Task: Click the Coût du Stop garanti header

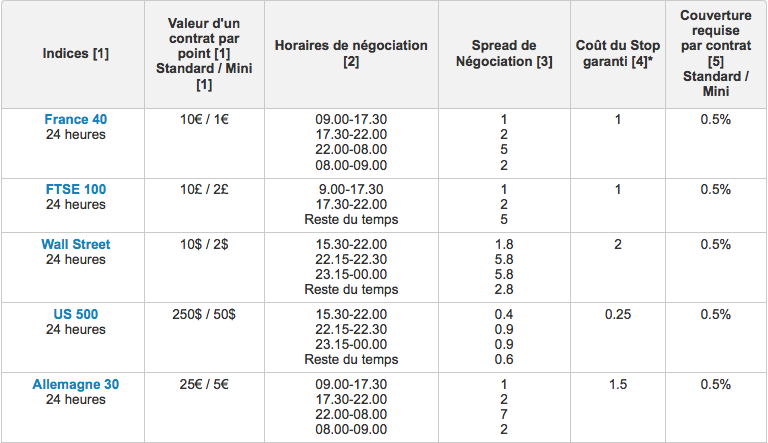Action: tap(618, 53)
